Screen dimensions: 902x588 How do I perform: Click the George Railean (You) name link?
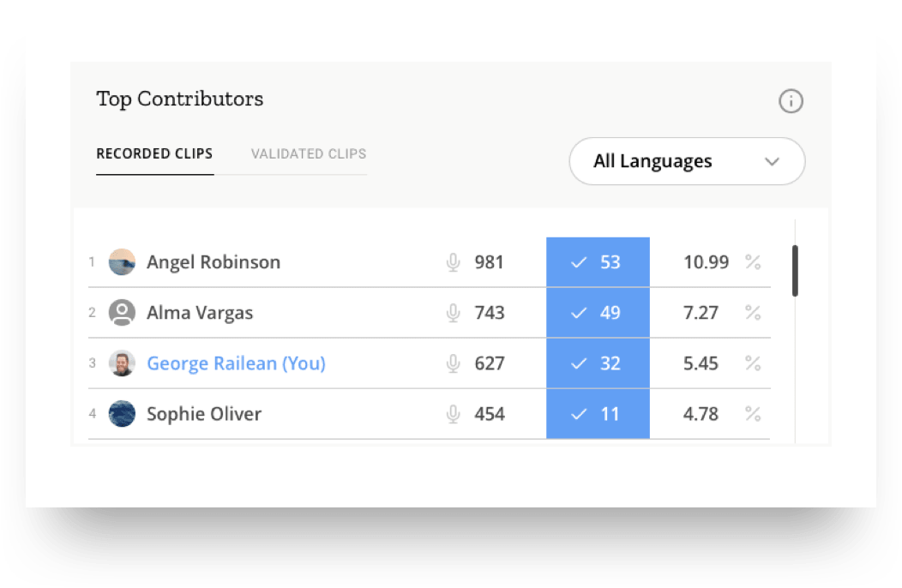point(236,363)
